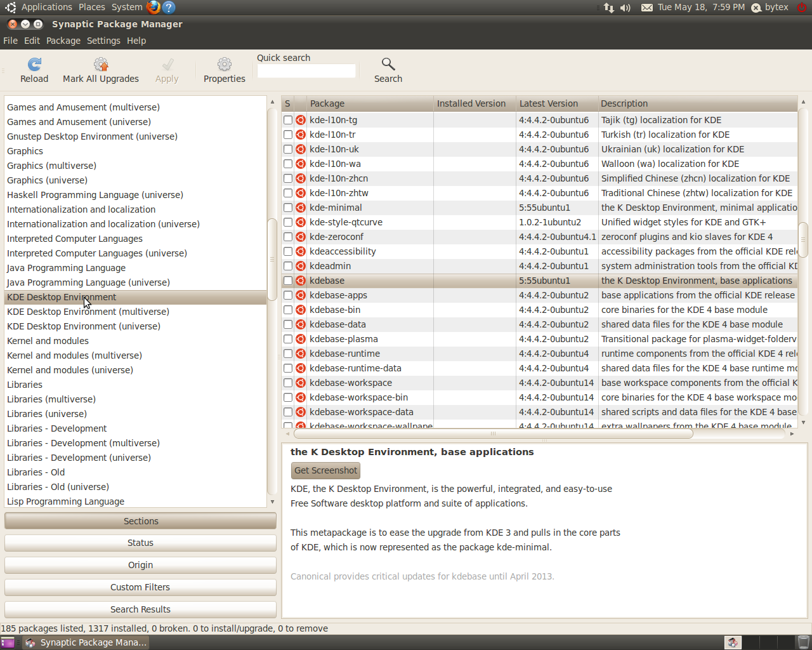
Task: Check the kdebase-workspace-data checkbox
Action: (x=288, y=412)
